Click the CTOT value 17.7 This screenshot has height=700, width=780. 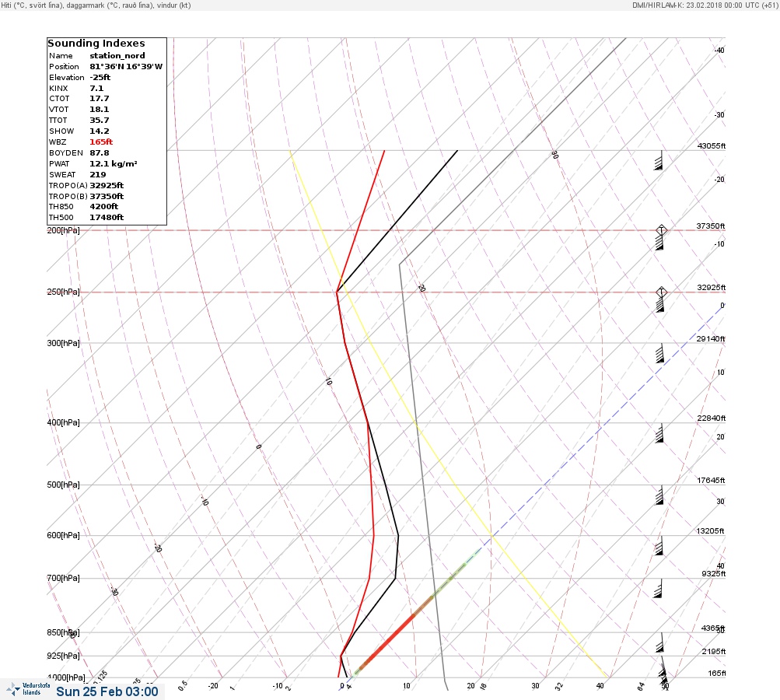(x=99, y=99)
